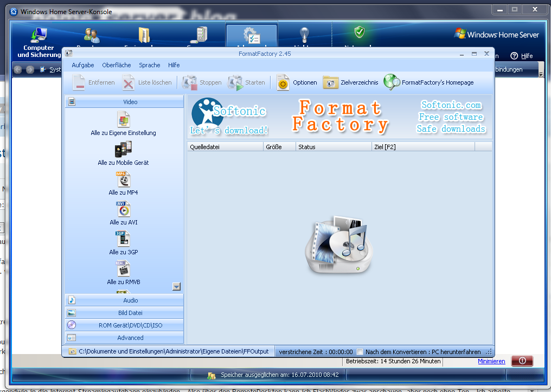Open Computer und Sicherung in Home Server console
Screen dimensions: 551x392
(39, 43)
